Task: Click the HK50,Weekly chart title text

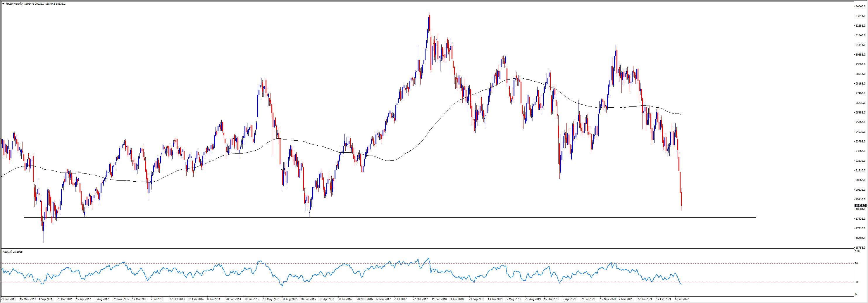Action: [14, 4]
